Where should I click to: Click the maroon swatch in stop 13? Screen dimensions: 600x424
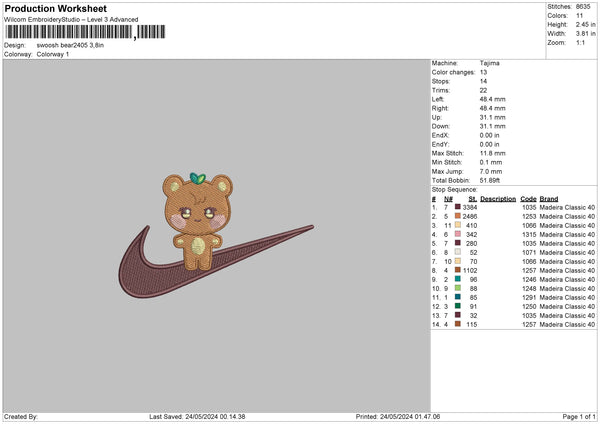pos(457,315)
